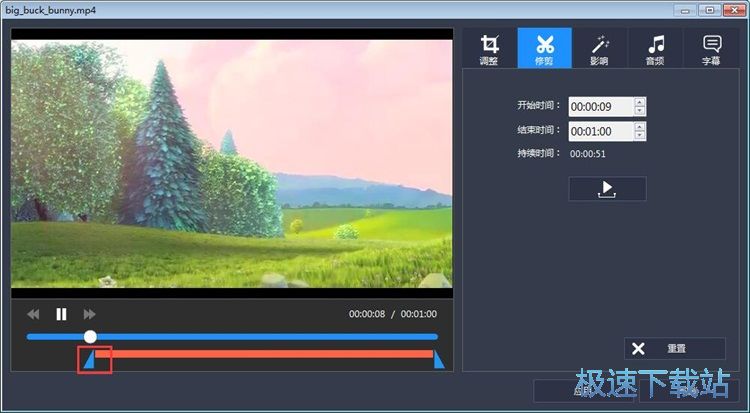Click the start time field 00:00:09
The image size is (750, 413).
pos(601,107)
